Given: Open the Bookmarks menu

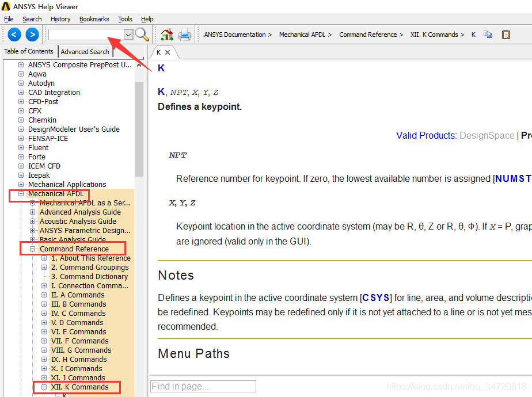Looking at the screenshot, I should tap(94, 19).
